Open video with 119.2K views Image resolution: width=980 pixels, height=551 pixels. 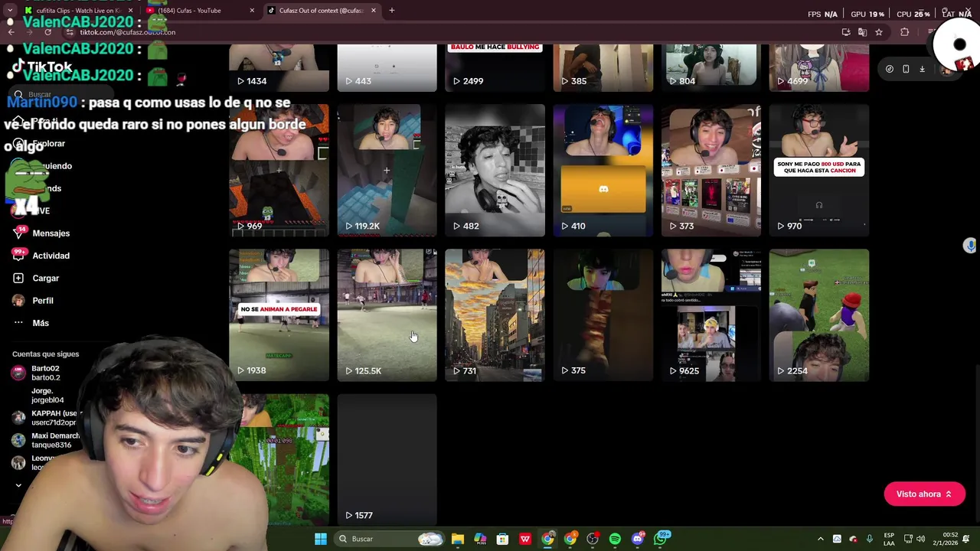(387, 170)
